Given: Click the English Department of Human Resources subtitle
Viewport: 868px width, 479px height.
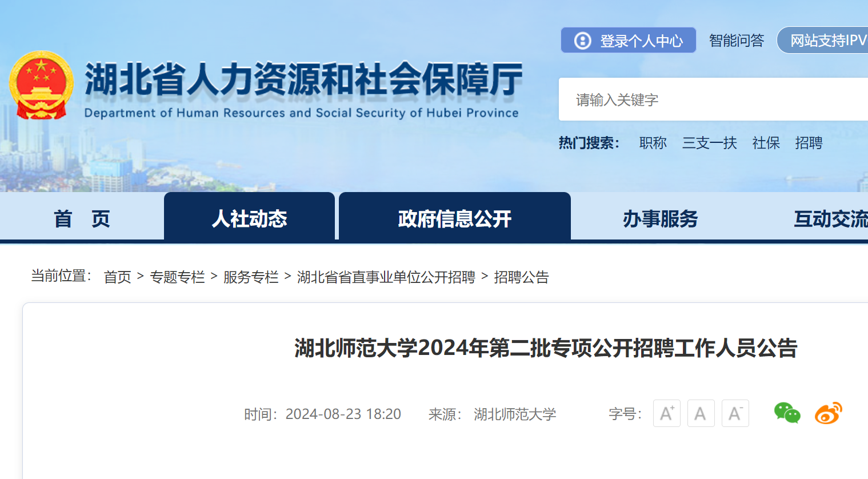Looking at the screenshot, I should 302,113.
